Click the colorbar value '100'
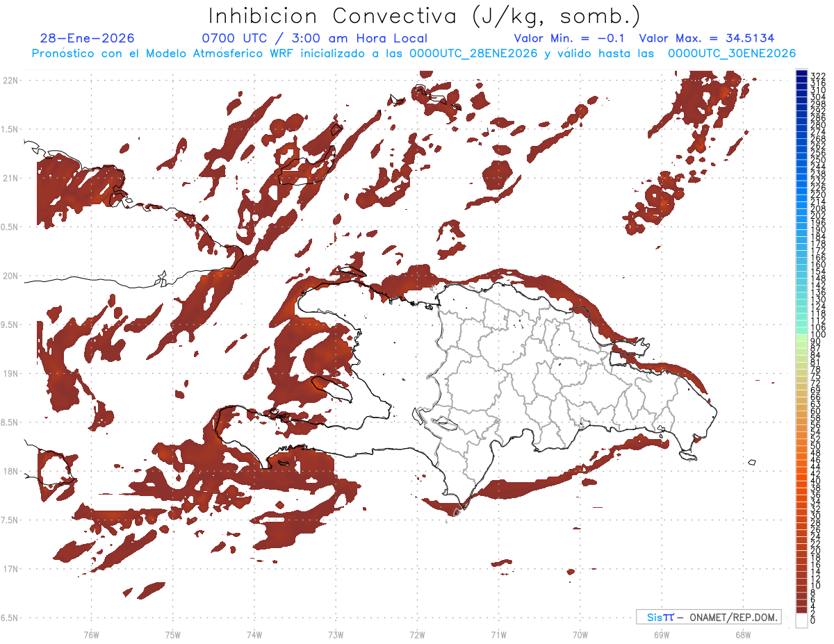 coord(818,335)
